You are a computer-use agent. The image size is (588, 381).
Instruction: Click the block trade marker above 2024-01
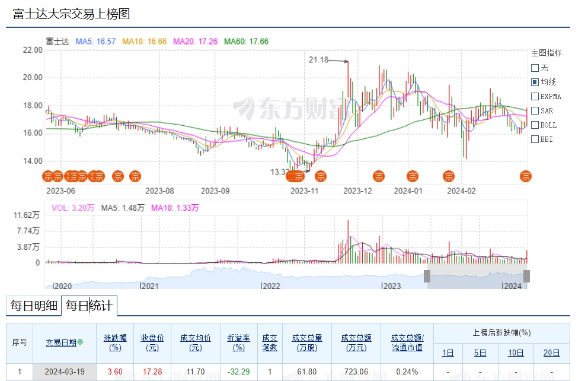coord(412,176)
